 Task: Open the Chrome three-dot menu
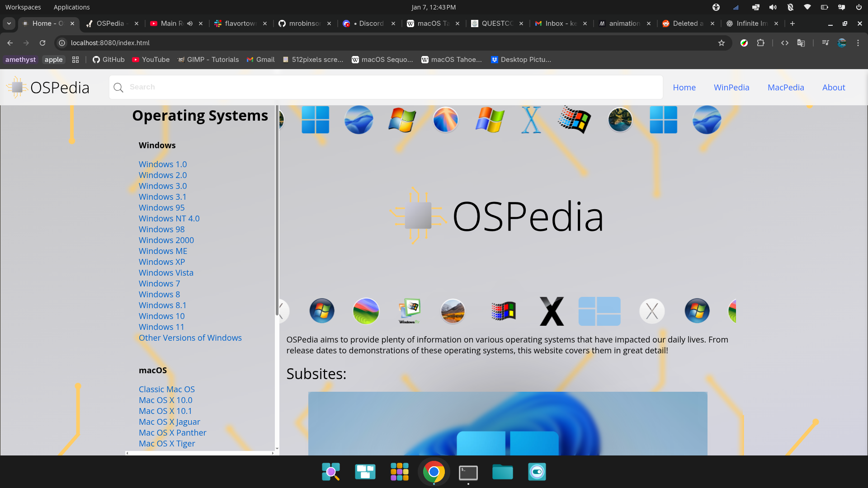pos(858,43)
